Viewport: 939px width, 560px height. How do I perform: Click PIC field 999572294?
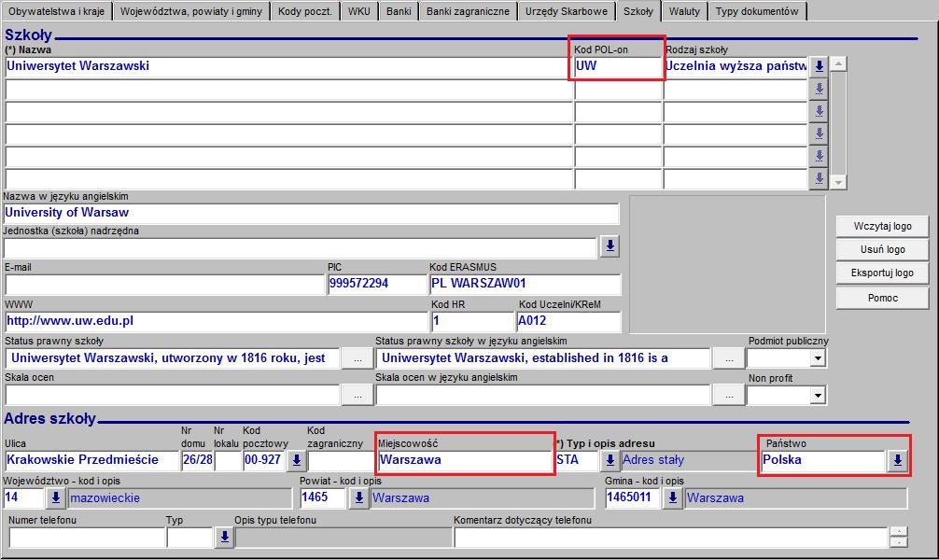(377, 285)
